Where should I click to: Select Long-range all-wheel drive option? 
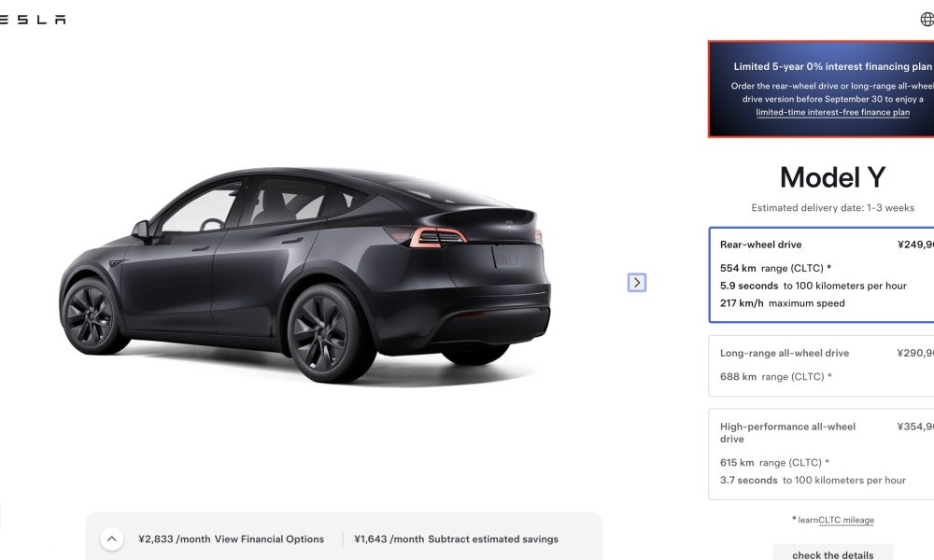point(821,365)
